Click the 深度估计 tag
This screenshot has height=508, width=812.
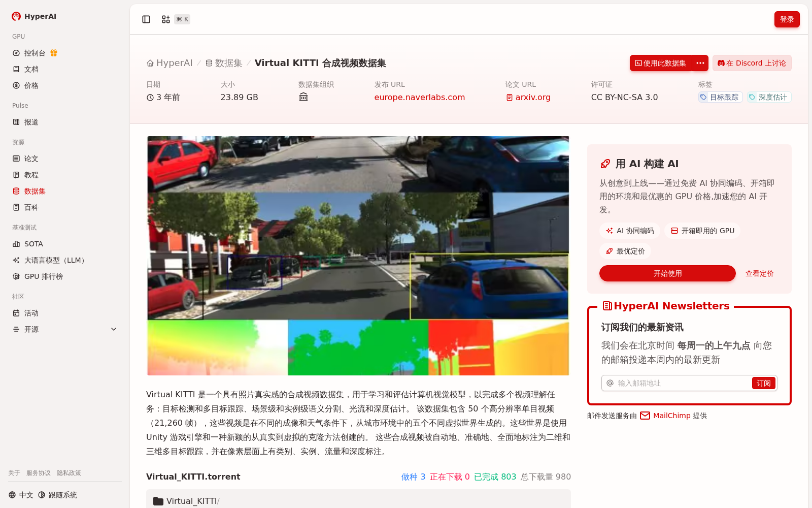(769, 97)
